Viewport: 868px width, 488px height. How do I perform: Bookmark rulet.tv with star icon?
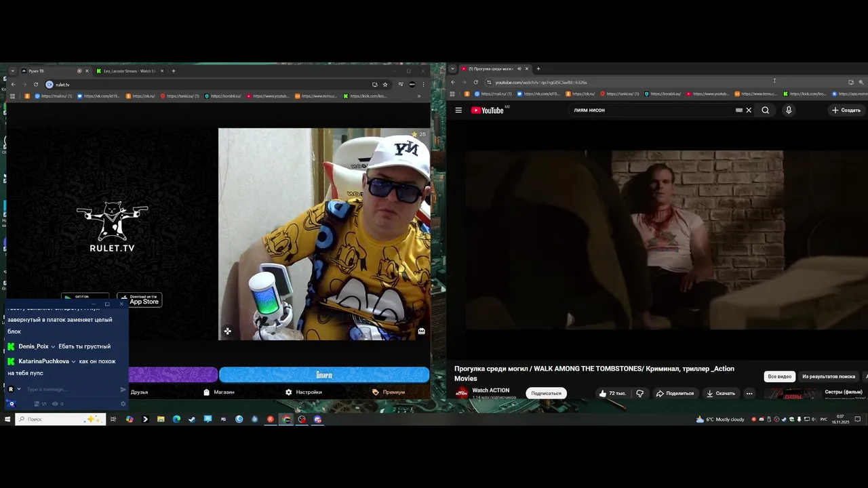tap(385, 85)
